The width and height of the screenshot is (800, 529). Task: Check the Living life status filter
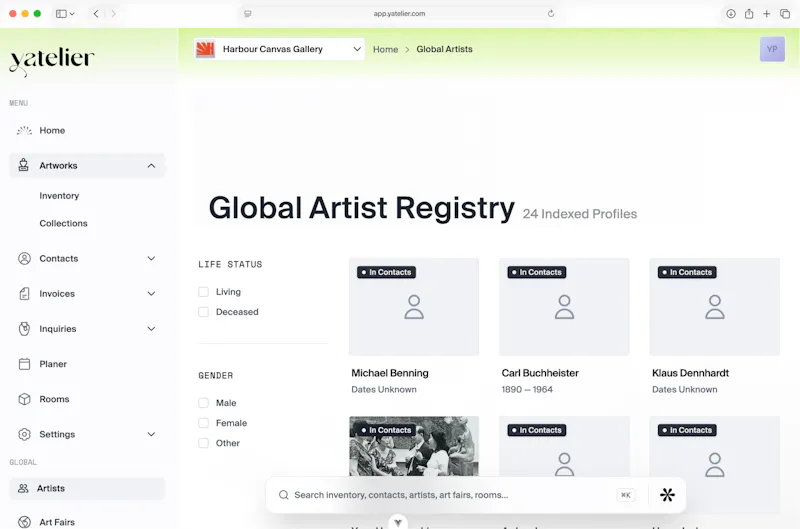pyautogui.click(x=204, y=292)
